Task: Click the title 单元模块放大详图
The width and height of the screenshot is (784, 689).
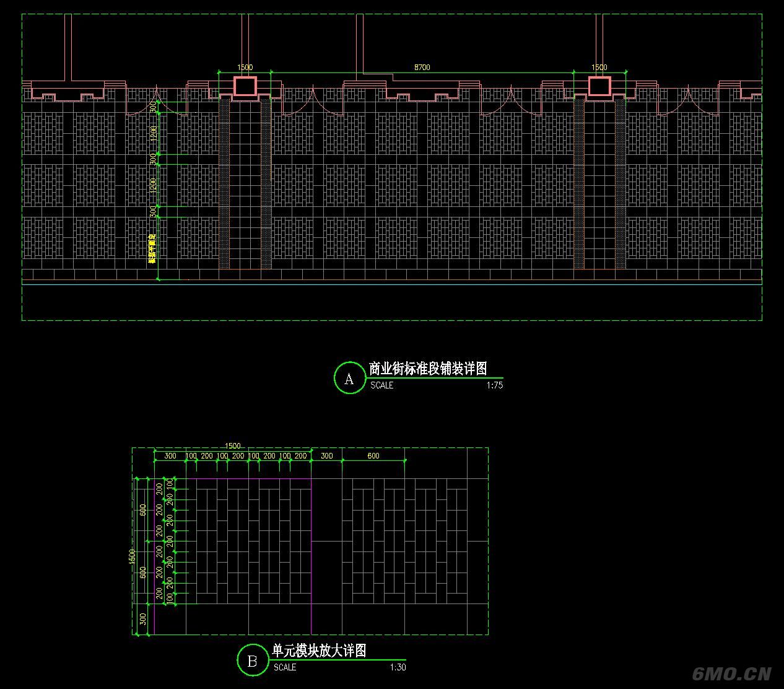Action: tap(320, 651)
